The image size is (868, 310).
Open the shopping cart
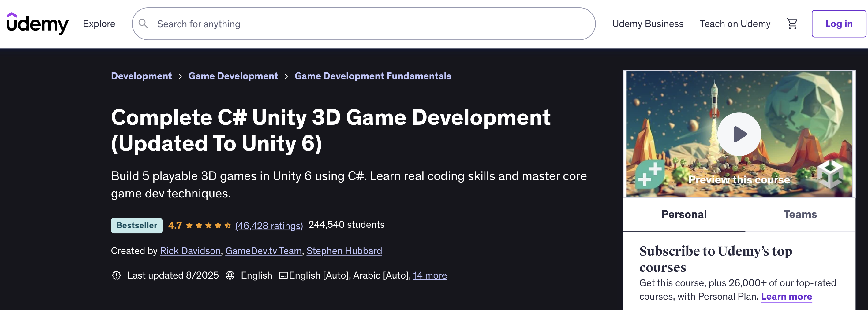(792, 24)
